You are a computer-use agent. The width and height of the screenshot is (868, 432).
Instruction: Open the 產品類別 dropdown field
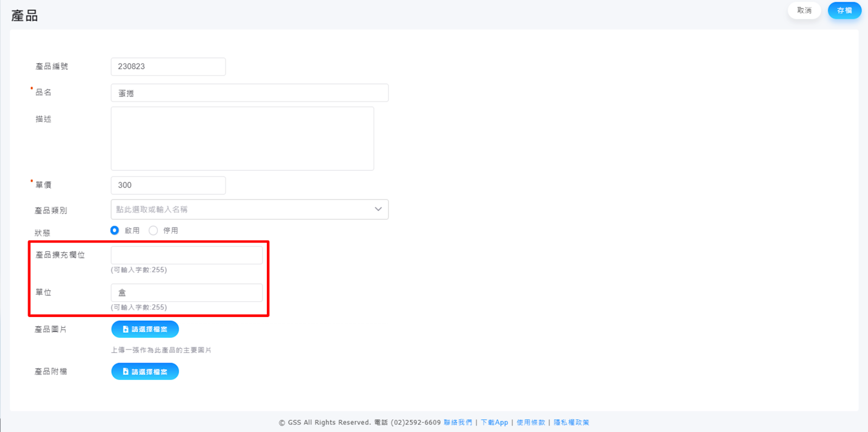(x=241, y=209)
